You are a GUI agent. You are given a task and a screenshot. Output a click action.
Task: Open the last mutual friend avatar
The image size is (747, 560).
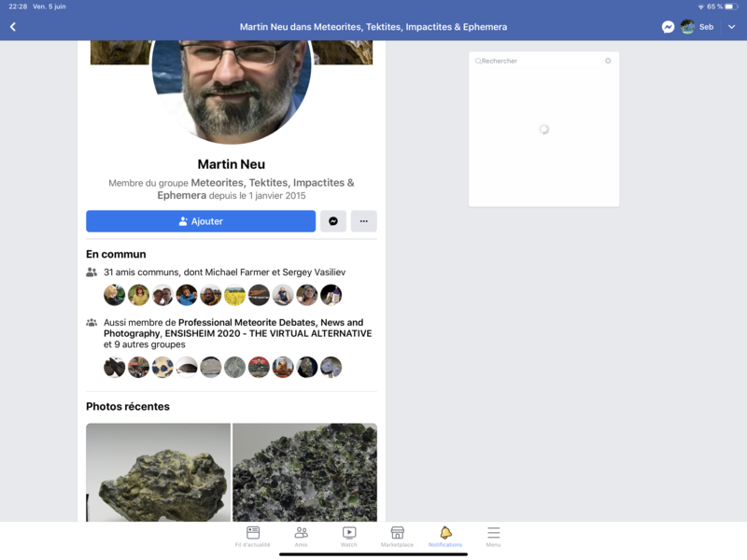331,295
